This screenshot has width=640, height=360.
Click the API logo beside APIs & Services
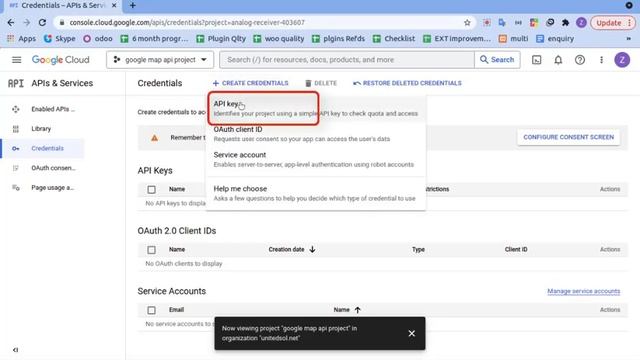click(16, 83)
